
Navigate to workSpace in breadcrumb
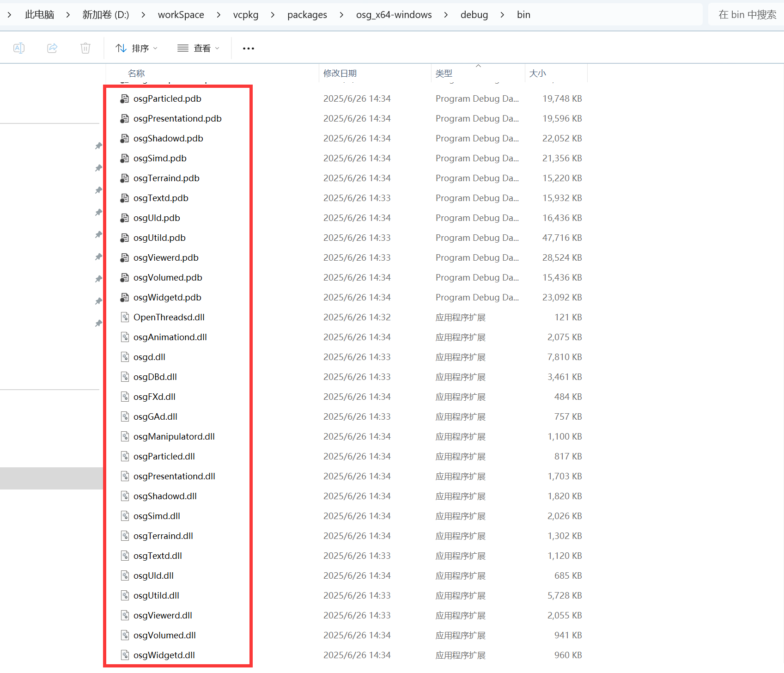point(181,15)
